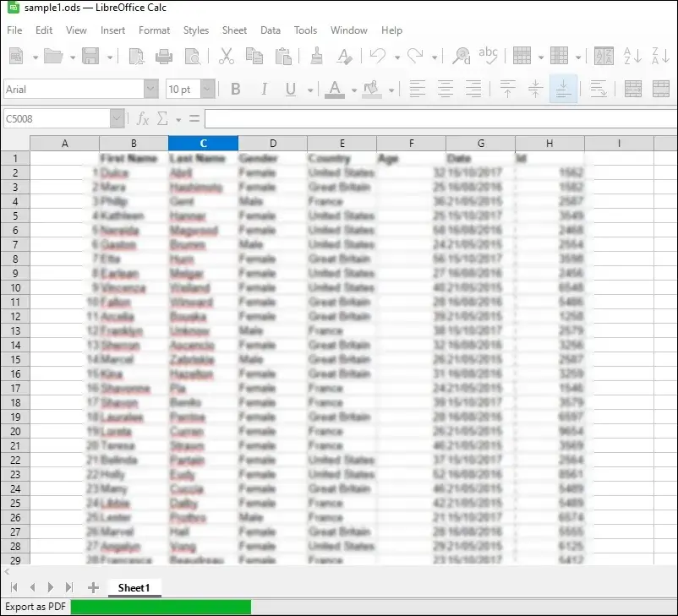
Task: Click the Clear Direct Formatting icon
Action: 345,57
